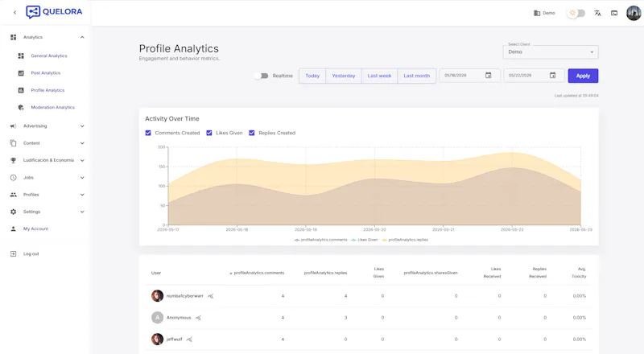Click the Settings gear icon

[x=13, y=212]
